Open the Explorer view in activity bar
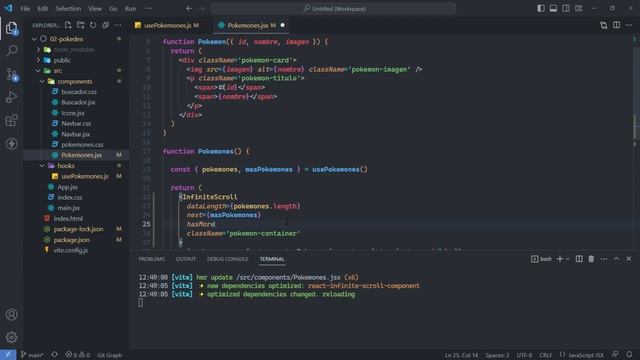Image resolution: width=640 pixels, height=360 pixels. coord(12,29)
